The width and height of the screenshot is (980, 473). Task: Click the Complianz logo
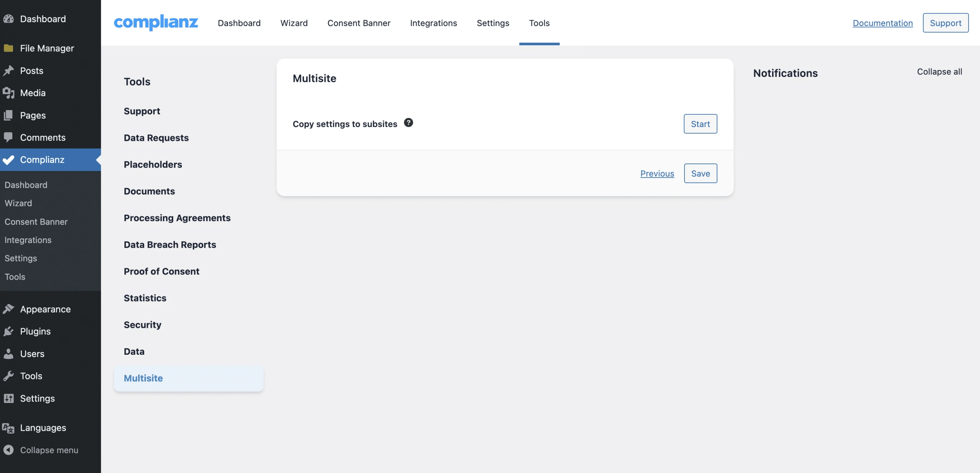pos(156,23)
